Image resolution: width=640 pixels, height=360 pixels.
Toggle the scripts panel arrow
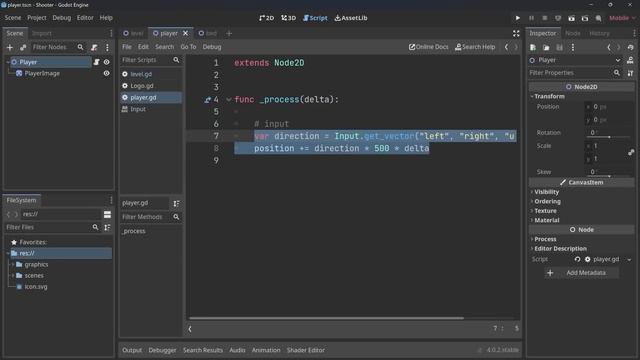pos(190,329)
